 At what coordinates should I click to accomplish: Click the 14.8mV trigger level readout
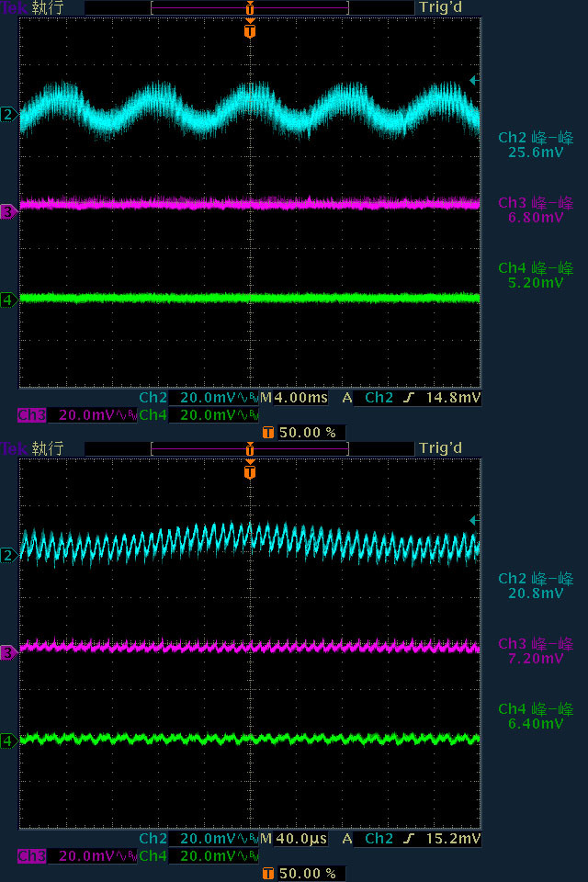453,398
